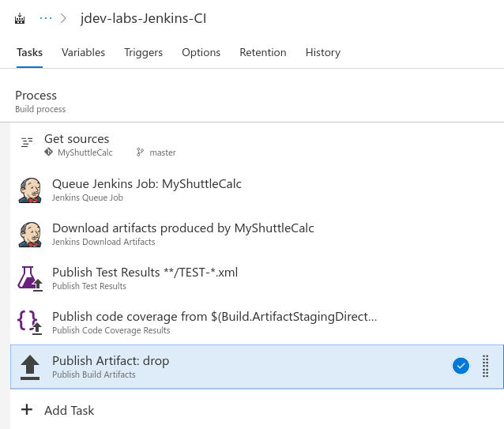504x429 pixels.
Task: Click the jdev-labs-Jenkins-CI definition title
Action: [x=143, y=18]
